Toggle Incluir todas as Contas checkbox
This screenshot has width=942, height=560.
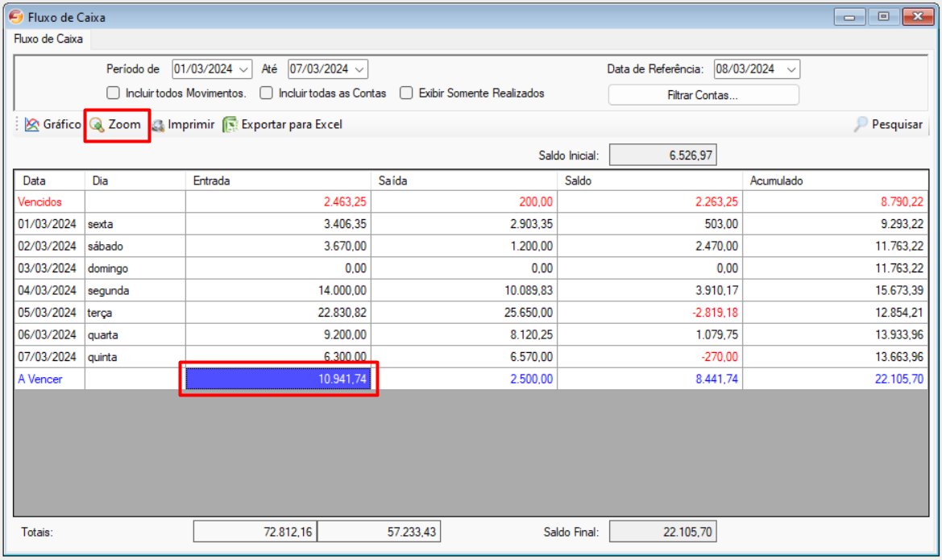(x=266, y=93)
